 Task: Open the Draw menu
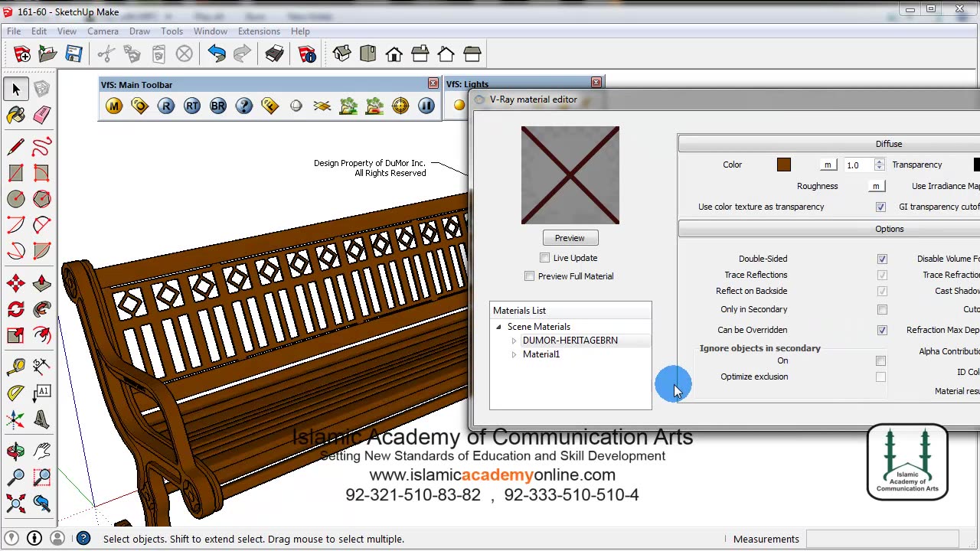(139, 31)
